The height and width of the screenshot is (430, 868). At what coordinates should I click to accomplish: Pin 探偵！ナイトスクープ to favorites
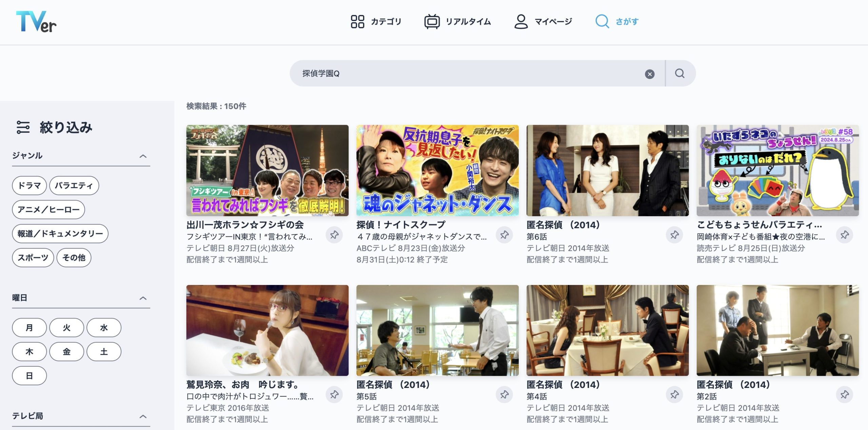(x=504, y=234)
